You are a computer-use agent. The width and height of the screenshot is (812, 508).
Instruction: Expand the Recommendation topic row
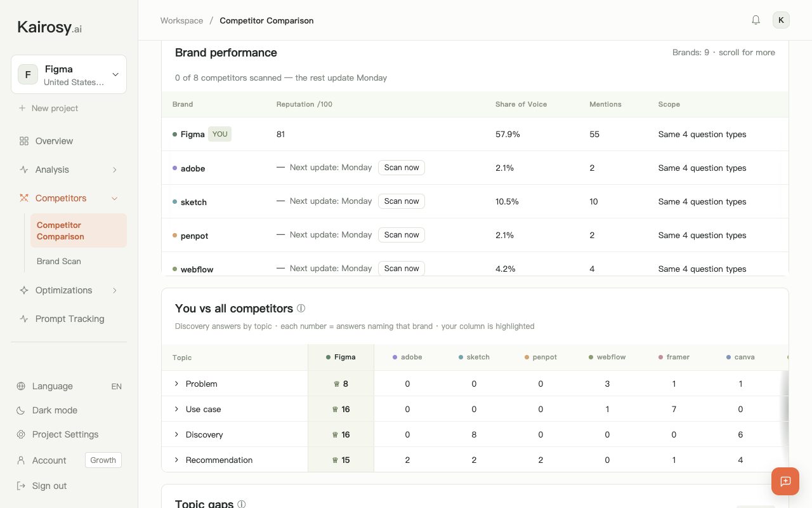(176, 460)
